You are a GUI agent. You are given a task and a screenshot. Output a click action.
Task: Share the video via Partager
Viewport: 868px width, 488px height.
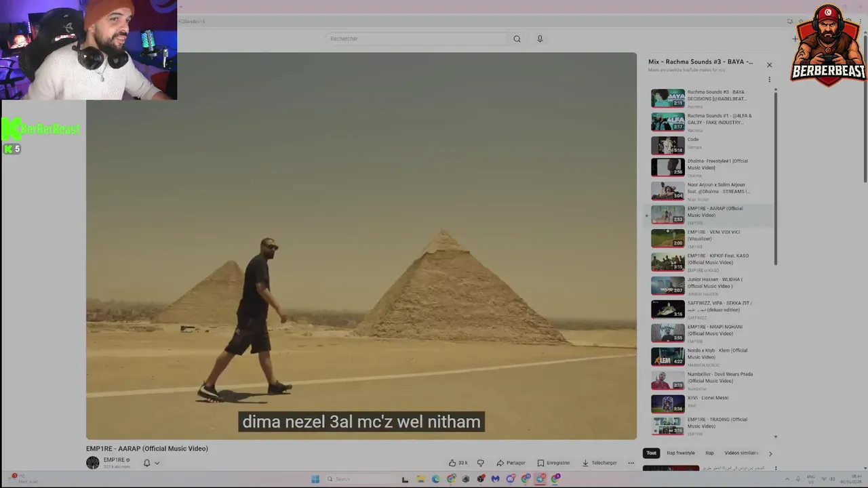(x=511, y=463)
